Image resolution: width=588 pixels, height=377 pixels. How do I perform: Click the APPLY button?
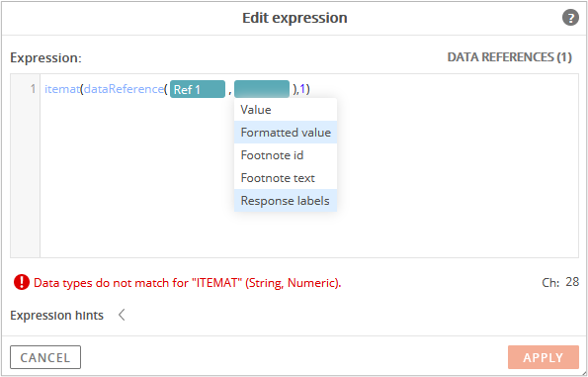click(544, 357)
